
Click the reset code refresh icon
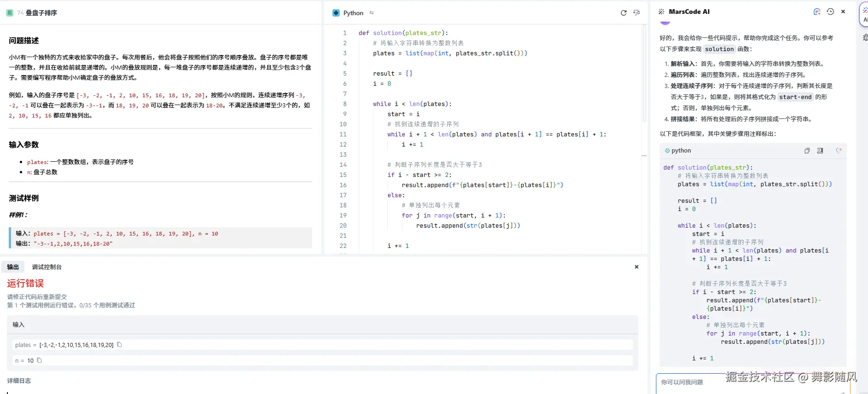(x=623, y=13)
